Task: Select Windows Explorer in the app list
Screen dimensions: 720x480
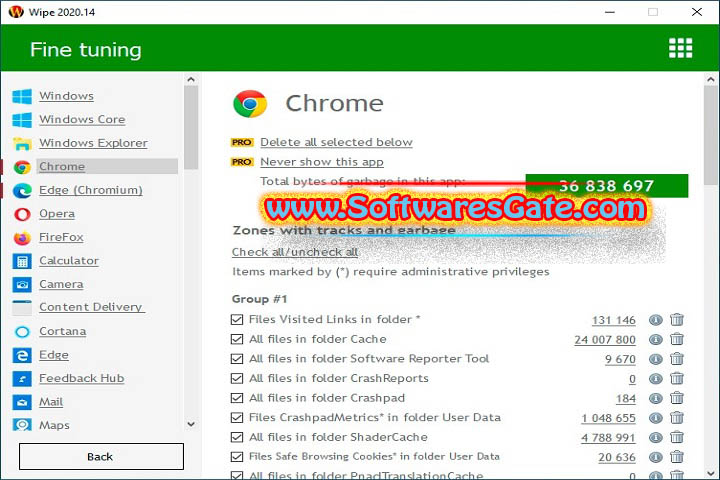Action: coord(93,143)
